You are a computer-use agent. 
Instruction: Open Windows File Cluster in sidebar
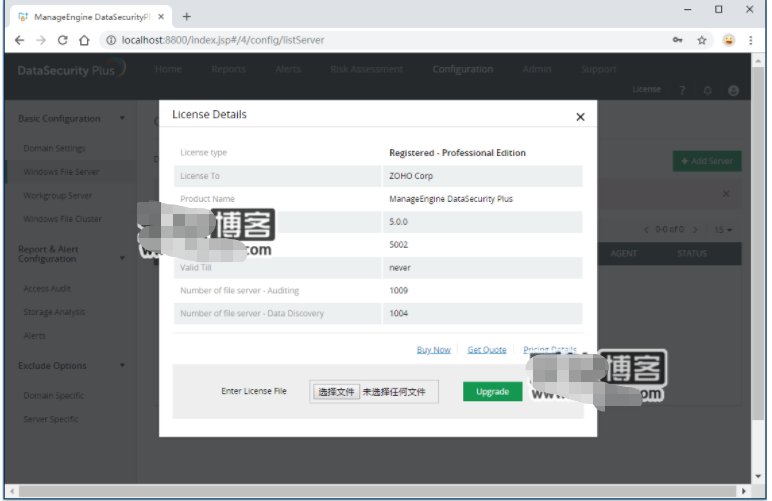63,219
